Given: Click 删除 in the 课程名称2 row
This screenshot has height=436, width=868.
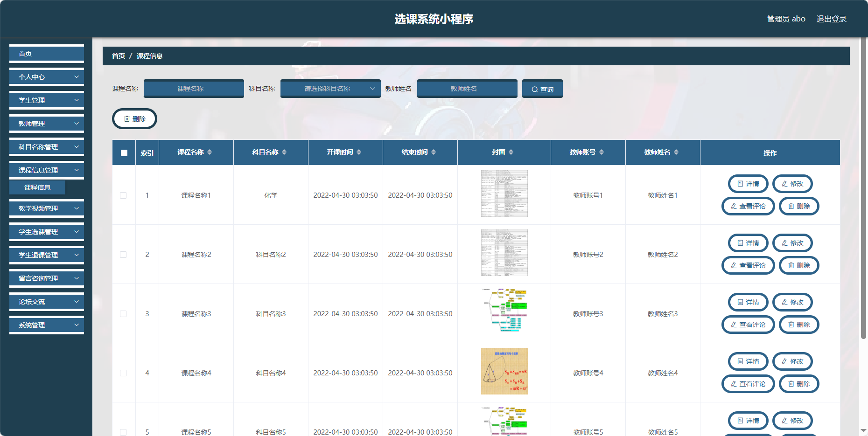Looking at the screenshot, I should (799, 265).
